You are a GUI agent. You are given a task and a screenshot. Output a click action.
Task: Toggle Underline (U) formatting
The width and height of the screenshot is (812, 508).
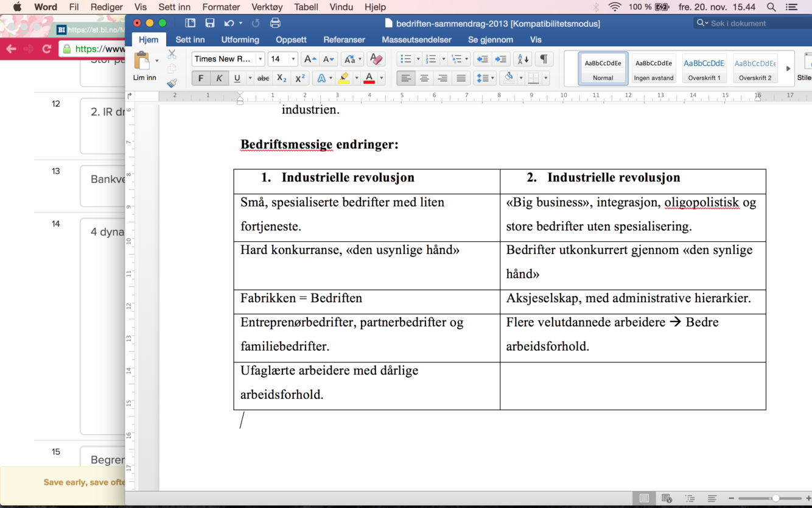click(237, 78)
